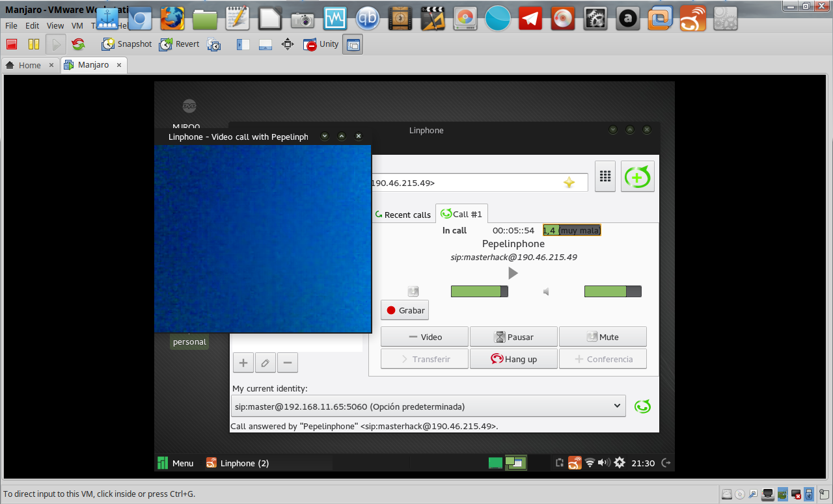The width and height of the screenshot is (833, 504).
Task: Click the VMware CD/DVD status icon
Action: [740, 494]
